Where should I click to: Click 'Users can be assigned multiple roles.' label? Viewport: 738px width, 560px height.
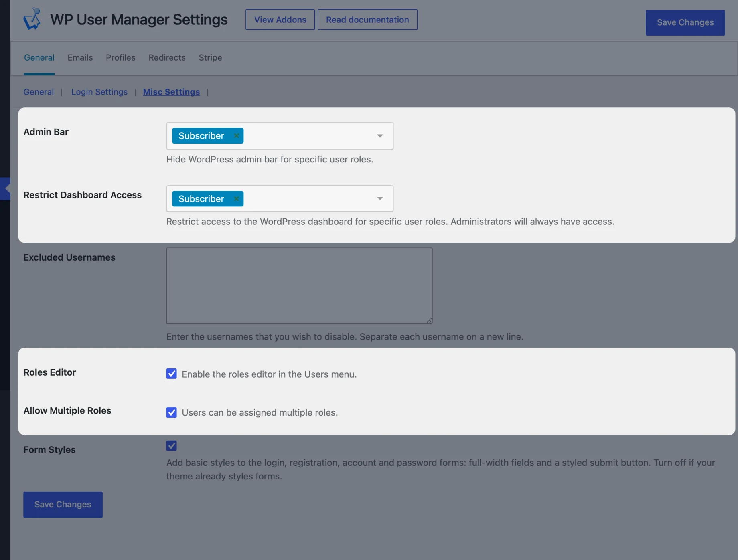click(260, 412)
